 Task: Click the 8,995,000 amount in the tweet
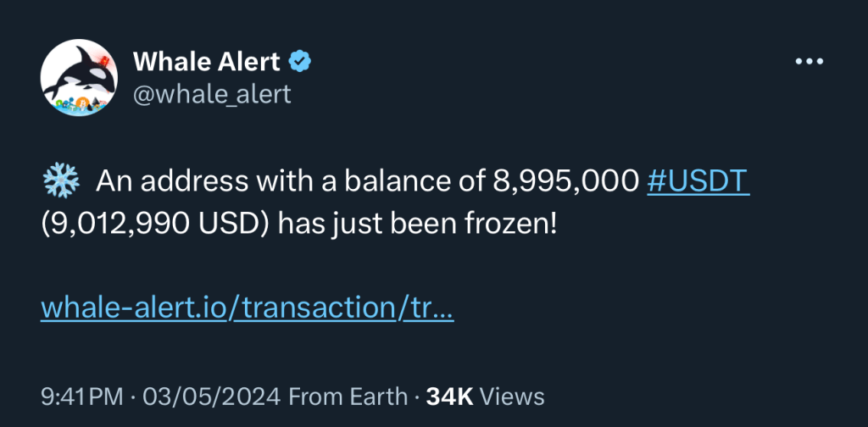565,181
